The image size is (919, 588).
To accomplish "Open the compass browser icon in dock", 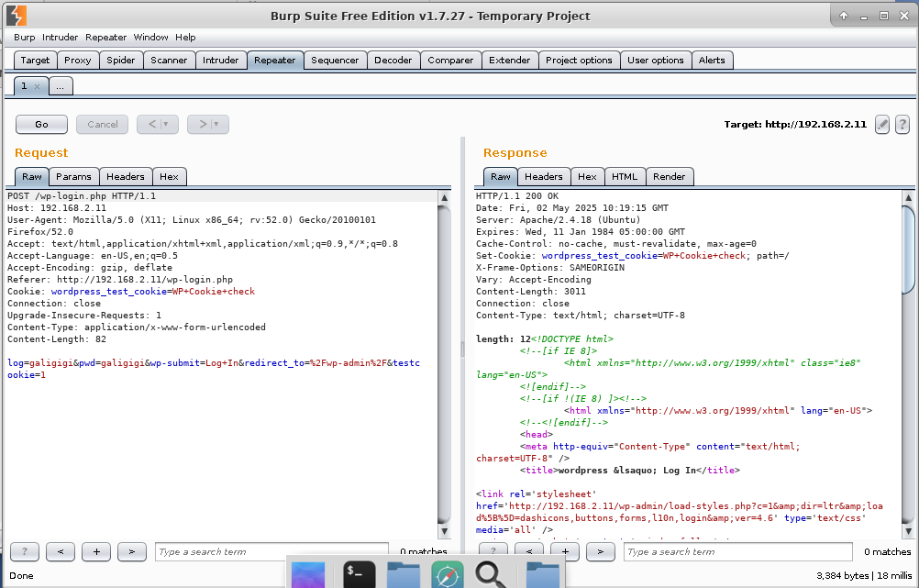I will click(x=448, y=574).
